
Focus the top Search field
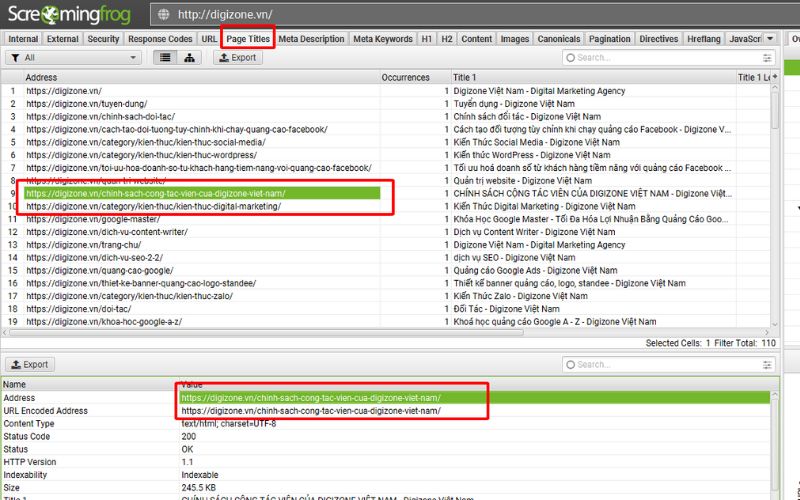668,58
